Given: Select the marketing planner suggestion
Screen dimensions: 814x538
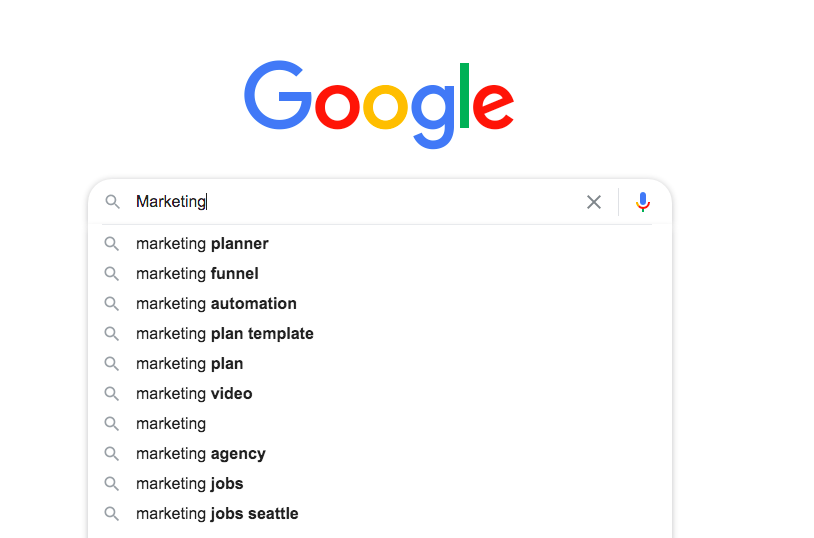Looking at the screenshot, I should pyautogui.click(x=380, y=244).
